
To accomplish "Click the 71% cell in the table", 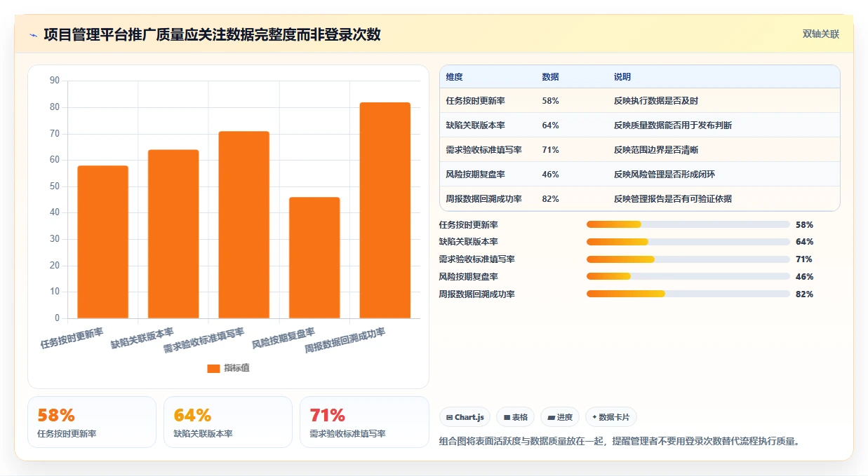I will pyautogui.click(x=551, y=150).
